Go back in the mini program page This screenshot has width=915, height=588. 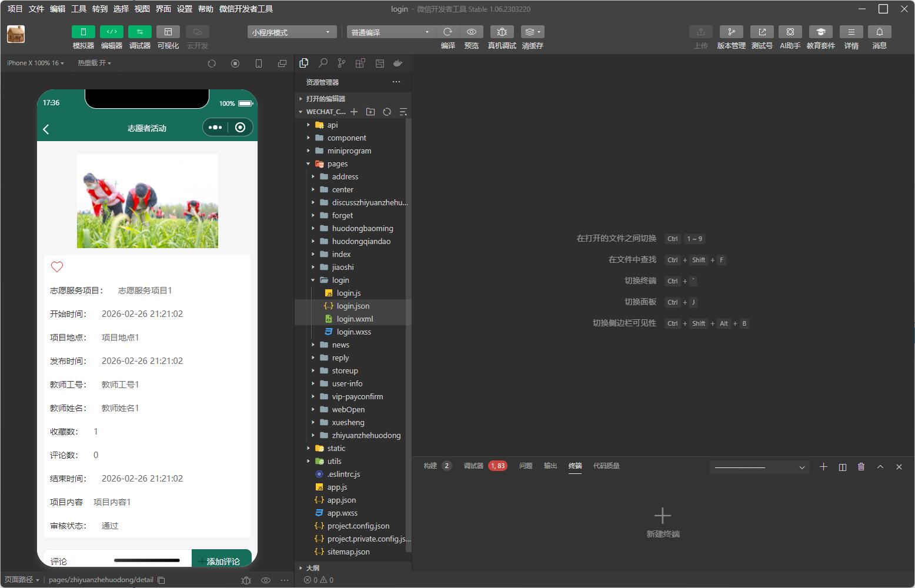[x=46, y=129]
